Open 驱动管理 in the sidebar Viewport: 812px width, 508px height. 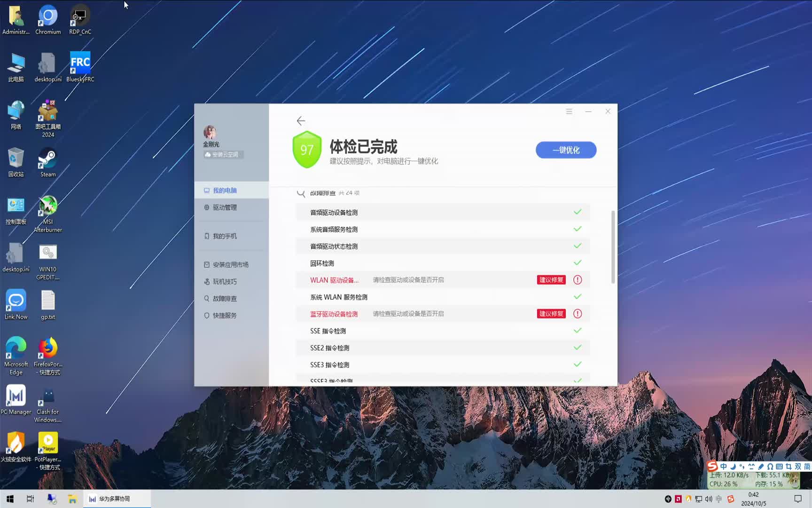point(225,207)
